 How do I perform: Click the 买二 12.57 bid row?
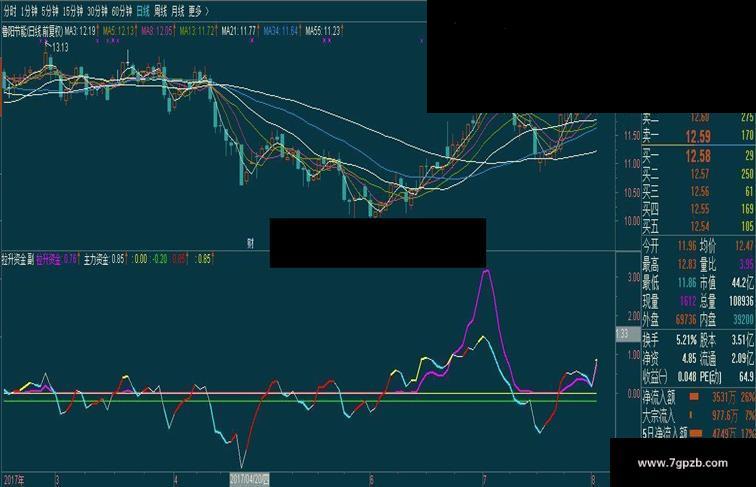tap(697, 174)
